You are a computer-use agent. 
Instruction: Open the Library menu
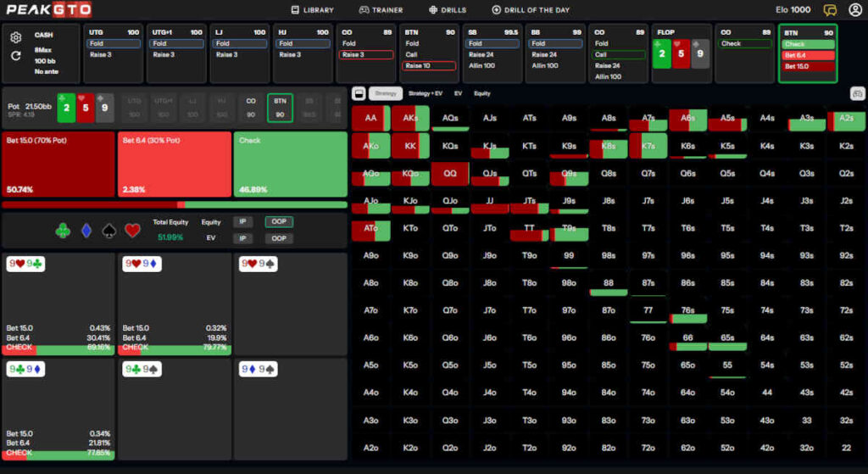click(x=312, y=10)
